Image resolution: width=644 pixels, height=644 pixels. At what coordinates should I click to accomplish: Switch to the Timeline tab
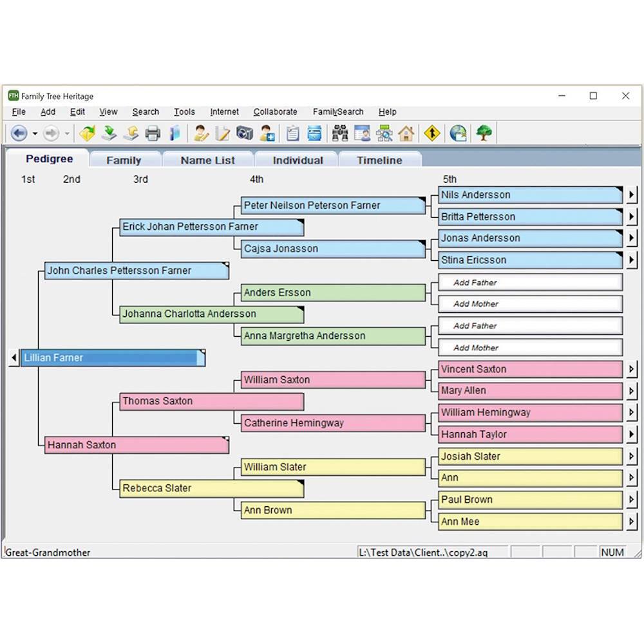(379, 160)
